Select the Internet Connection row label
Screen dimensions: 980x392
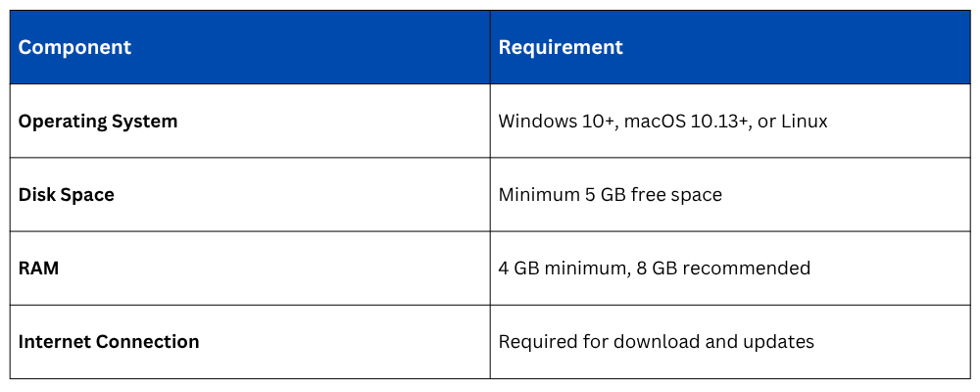pyautogui.click(x=109, y=342)
